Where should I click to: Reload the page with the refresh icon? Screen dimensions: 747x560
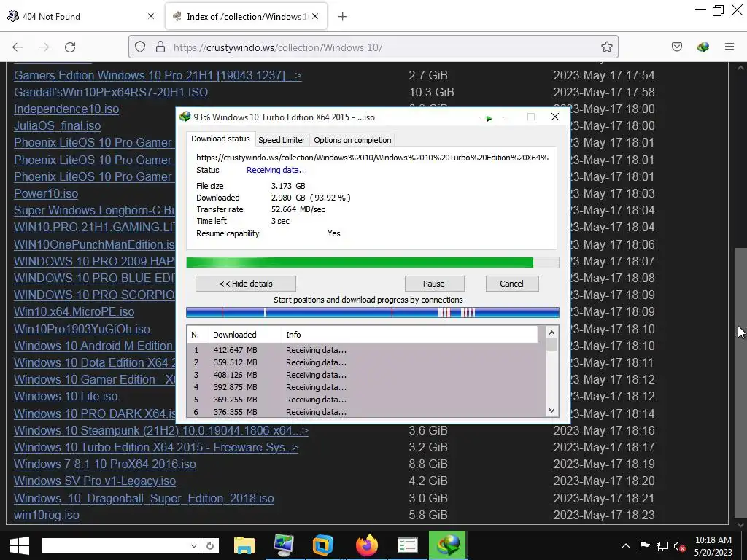70,47
